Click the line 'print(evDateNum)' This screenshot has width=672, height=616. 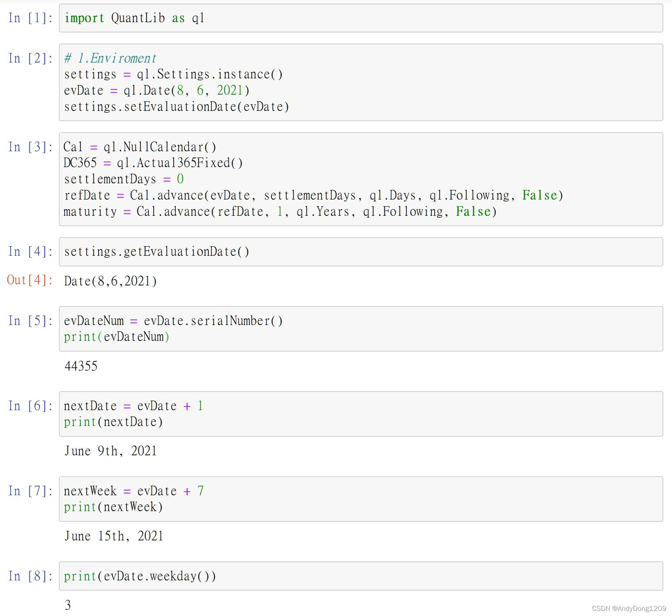coord(117,337)
